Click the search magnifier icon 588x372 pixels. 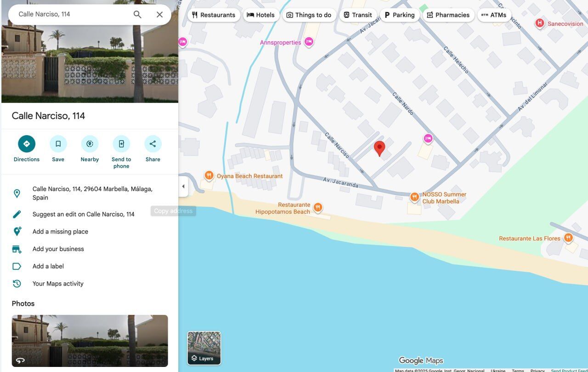coord(137,14)
